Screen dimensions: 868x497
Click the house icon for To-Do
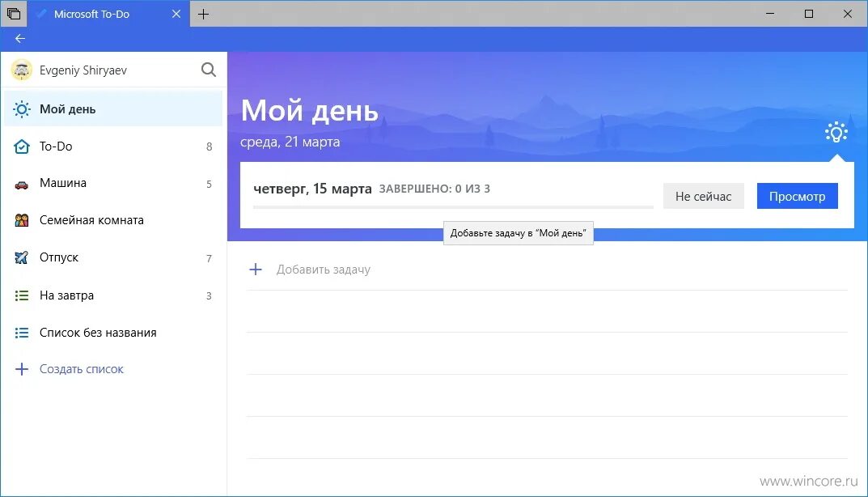[22, 147]
